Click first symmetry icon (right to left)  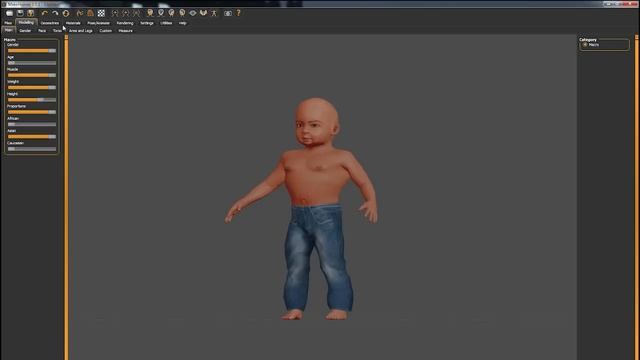[115, 13]
